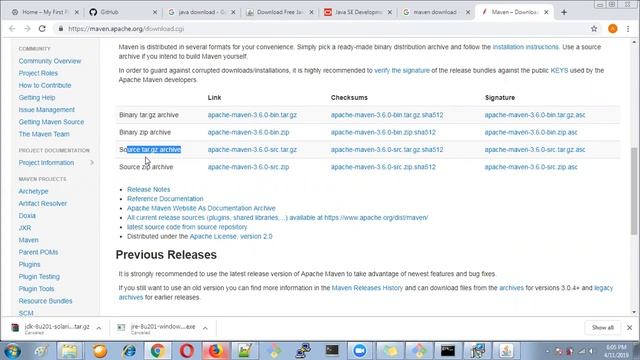Open Apache License, version 2.0 link
This screenshot has height=360, width=640.
pos(231,236)
